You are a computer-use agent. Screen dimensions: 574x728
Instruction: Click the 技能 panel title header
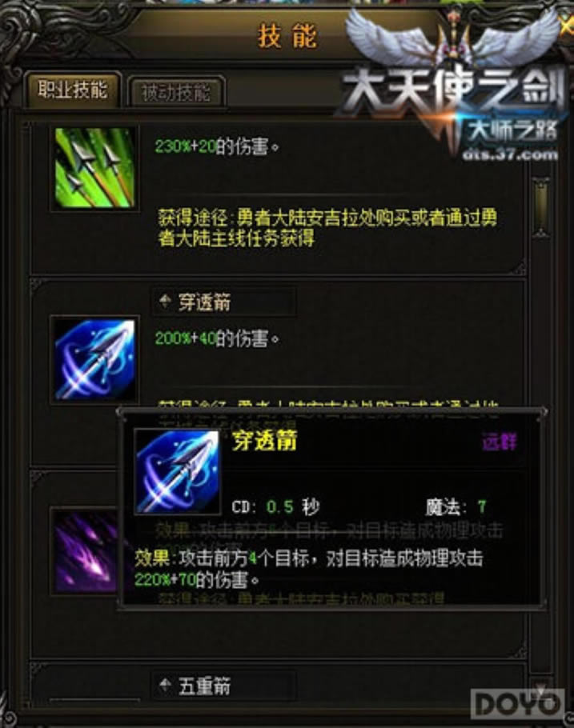tap(287, 36)
